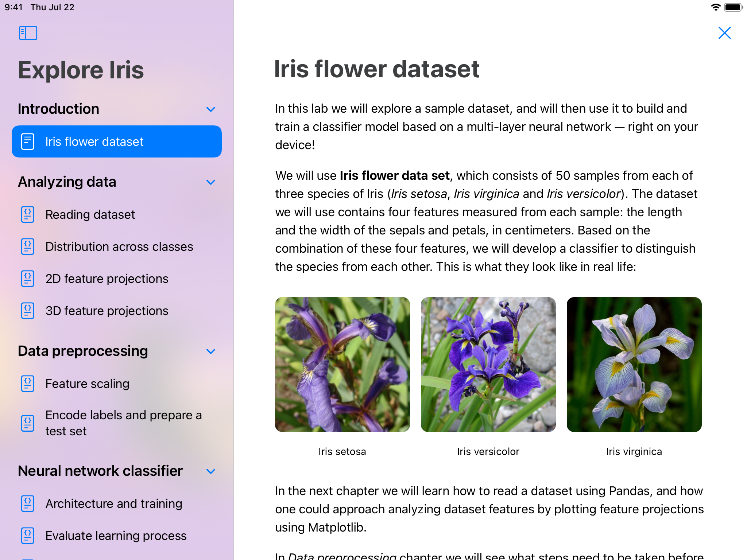Click the Feature scaling page icon
This screenshot has width=747, height=560.
pyautogui.click(x=28, y=384)
